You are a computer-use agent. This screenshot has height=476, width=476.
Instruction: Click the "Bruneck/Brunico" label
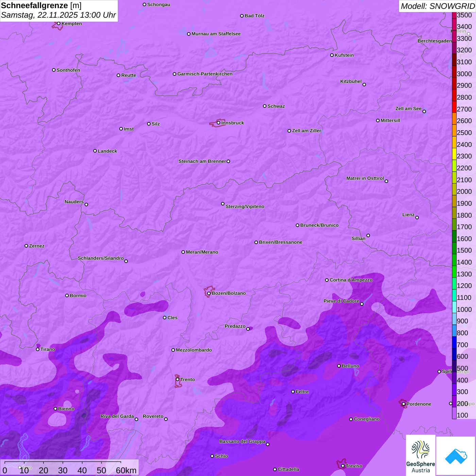tap(319, 225)
